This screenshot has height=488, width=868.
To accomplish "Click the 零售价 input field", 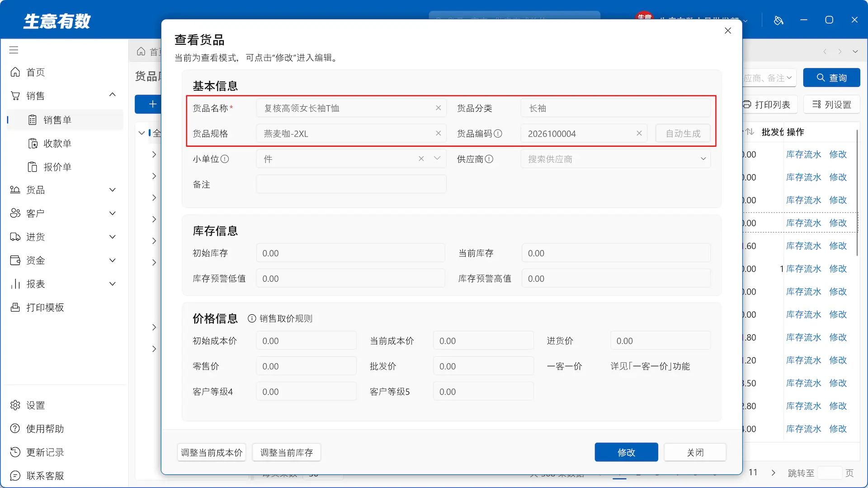I will 306,366.
